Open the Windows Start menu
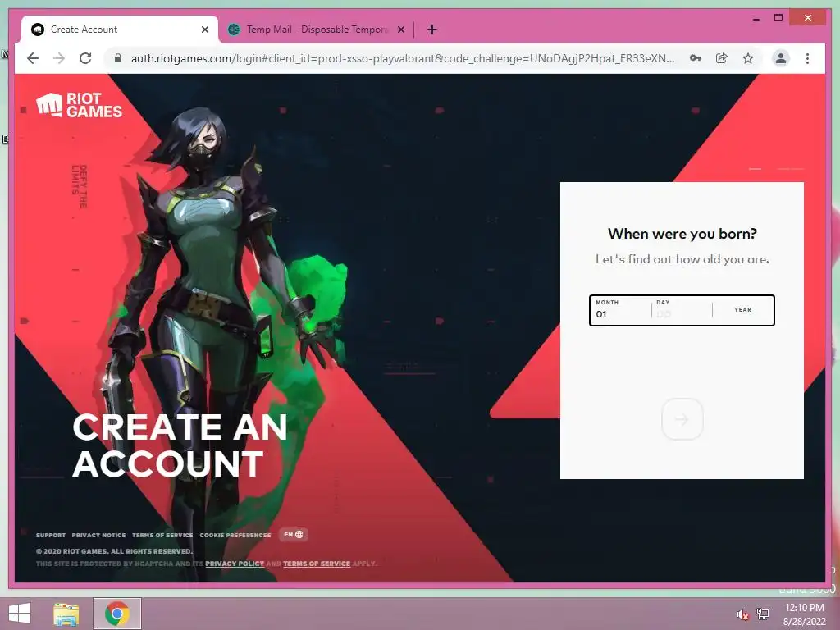Image resolution: width=840 pixels, height=630 pixels. pyautogui.click(x=20, y=614)
